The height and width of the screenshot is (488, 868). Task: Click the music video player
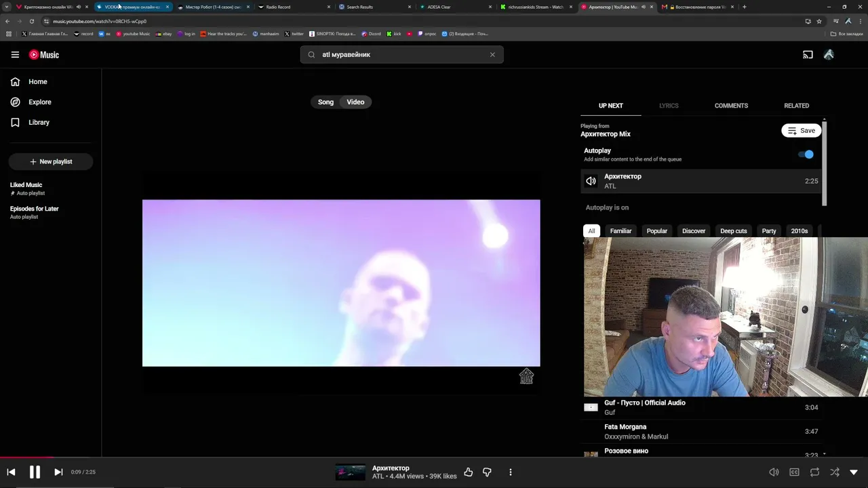[x=341, y=283]
